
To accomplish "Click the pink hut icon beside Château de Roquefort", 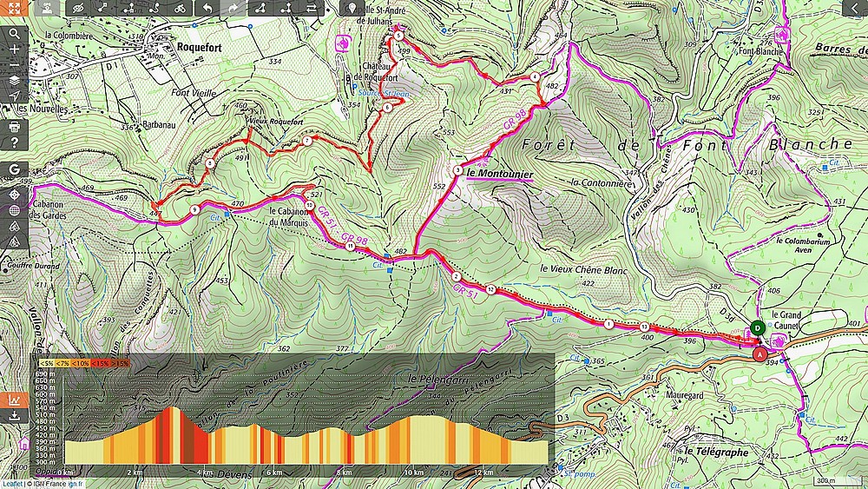I will pos(343,43).
